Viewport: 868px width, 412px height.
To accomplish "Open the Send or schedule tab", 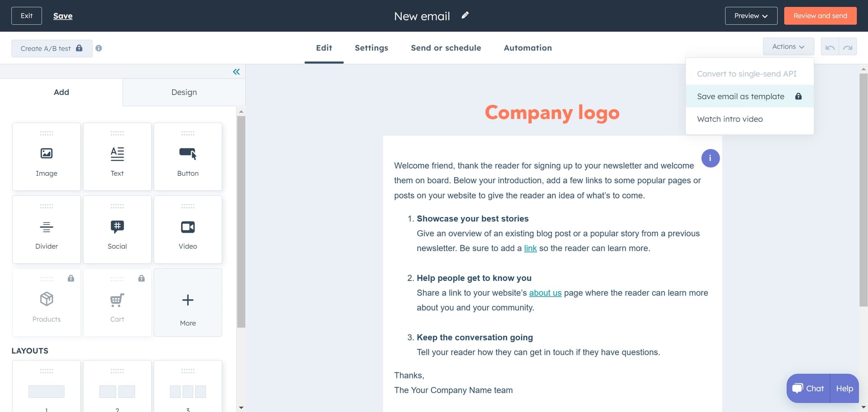I will point(446,48).
